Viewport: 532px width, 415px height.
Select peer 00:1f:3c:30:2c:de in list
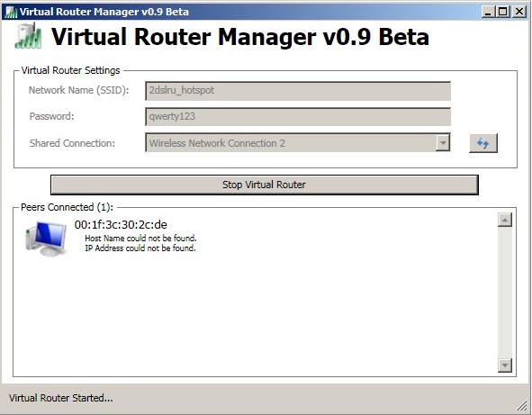121,225
